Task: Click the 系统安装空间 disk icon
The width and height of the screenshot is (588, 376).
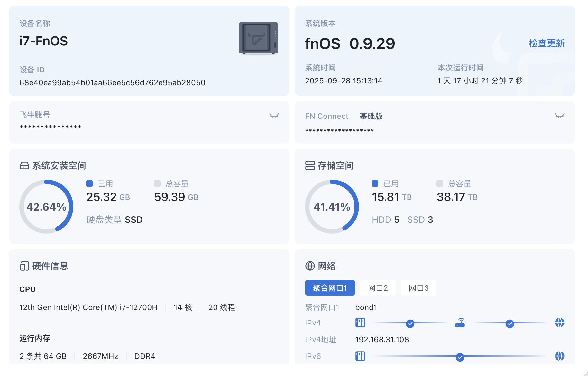Action: pyautogui.click(x=24, y=165)
